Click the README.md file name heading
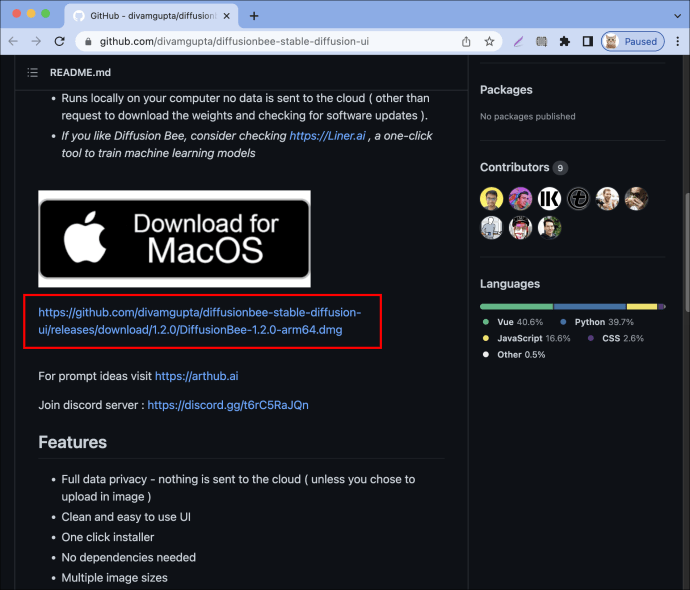This screenshot has height=590, width=690. [x=80, y=73]
